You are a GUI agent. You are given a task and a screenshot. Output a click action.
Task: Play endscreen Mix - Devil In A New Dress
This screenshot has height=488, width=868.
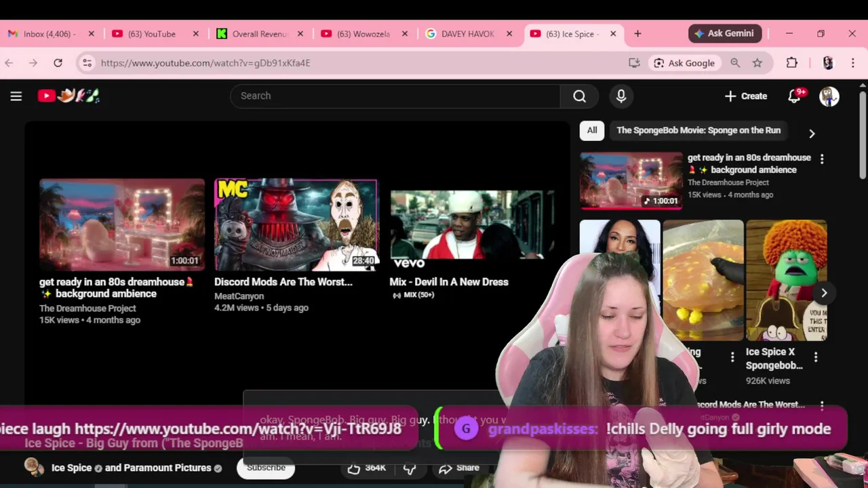point(472,225)
